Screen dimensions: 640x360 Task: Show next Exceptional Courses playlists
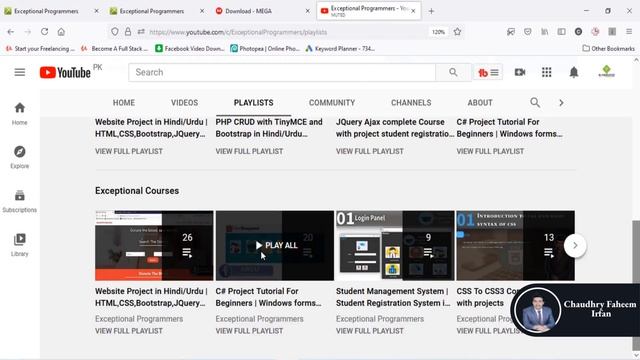575,245
